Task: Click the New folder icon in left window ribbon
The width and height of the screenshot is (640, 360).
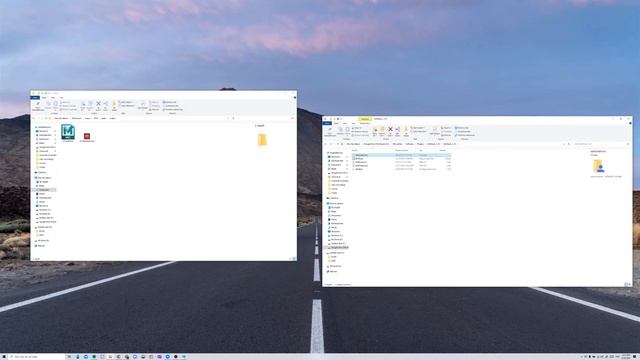Action: click(x=114, y=105)
